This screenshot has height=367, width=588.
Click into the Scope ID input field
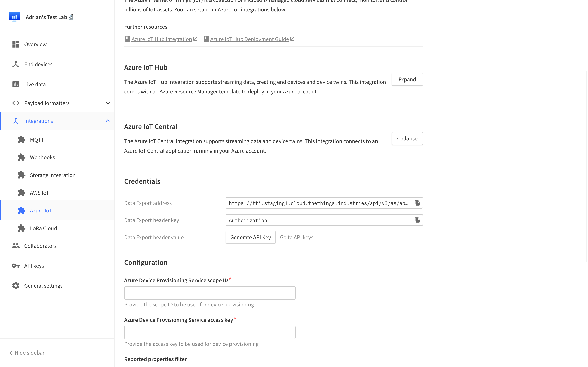pyautogui.click(x=210, y=293)
